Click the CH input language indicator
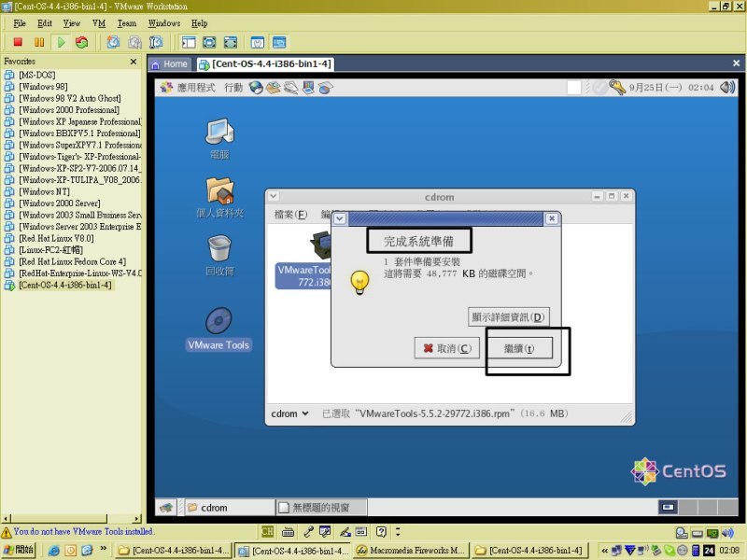 tap(267, 532)
